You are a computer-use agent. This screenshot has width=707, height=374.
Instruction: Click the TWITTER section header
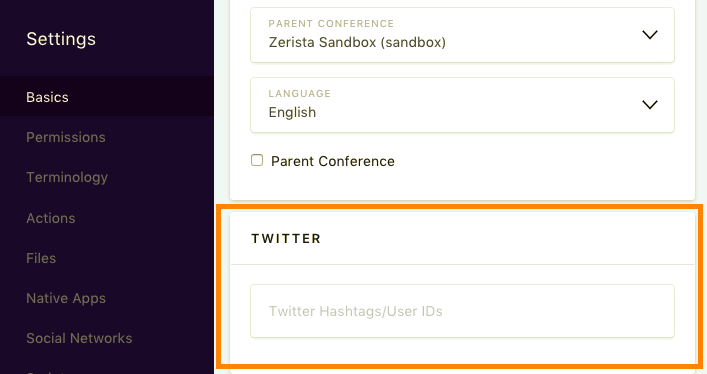[286, 238]
